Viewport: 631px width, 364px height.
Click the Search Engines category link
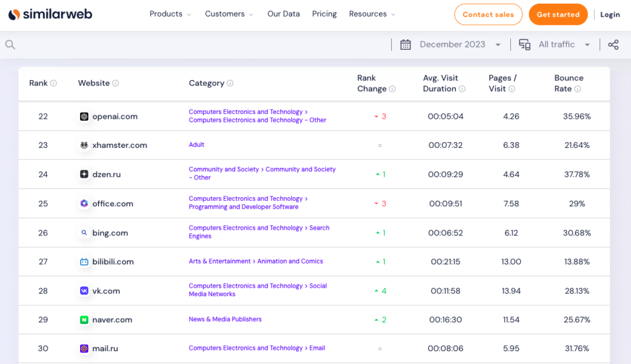(259, 232)
